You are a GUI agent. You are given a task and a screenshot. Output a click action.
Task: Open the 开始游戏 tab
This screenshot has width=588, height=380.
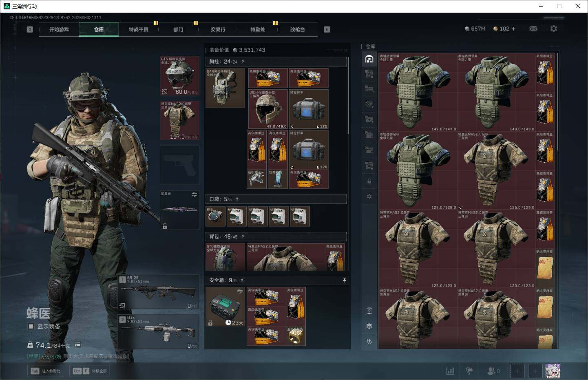[59, 29]
